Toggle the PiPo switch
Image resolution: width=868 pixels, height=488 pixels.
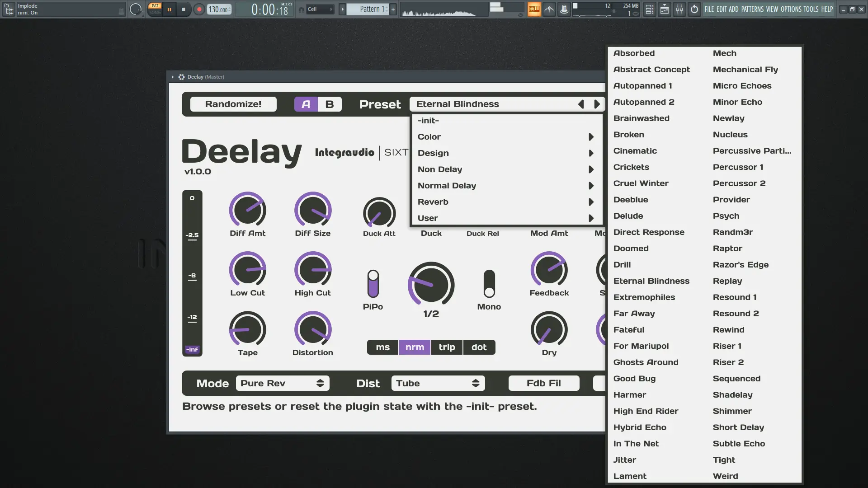[373, 284]
